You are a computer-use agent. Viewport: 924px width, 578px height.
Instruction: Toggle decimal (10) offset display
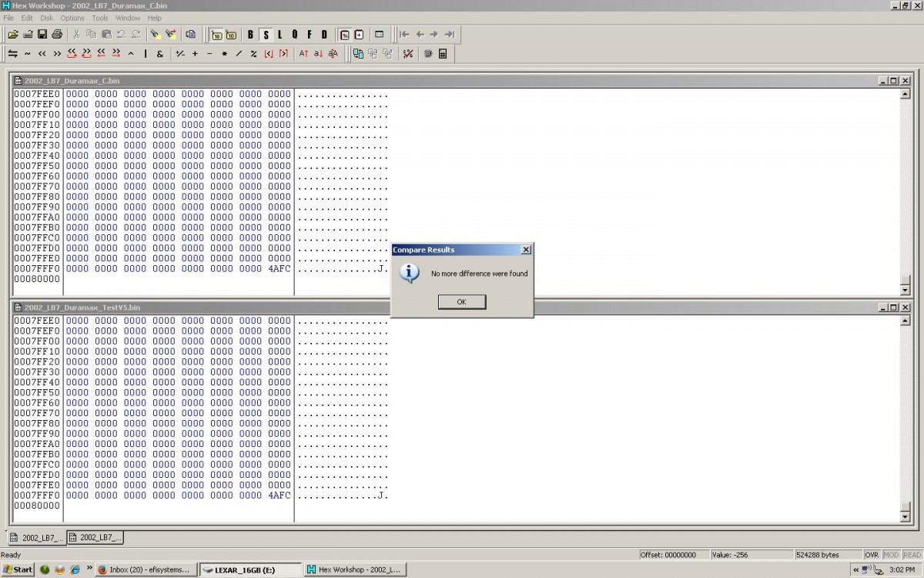231,34
